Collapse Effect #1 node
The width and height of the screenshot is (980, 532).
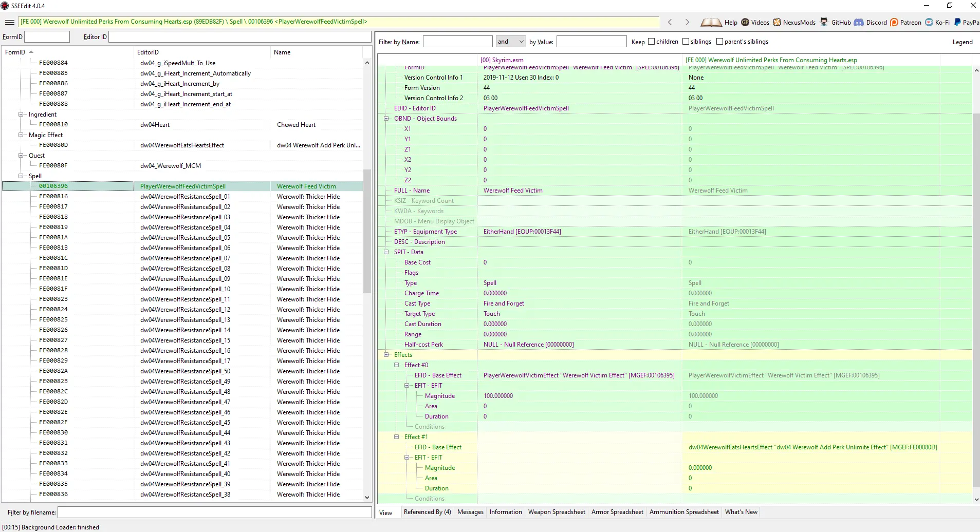tap(397, 437)
